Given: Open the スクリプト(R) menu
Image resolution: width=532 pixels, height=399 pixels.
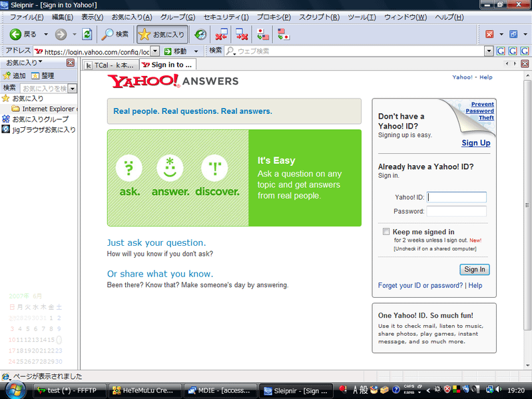Looking at the screenshot, I should click(319, 17).
